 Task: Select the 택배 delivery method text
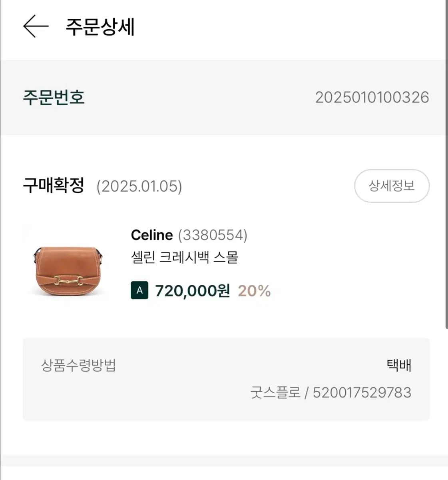399,365
